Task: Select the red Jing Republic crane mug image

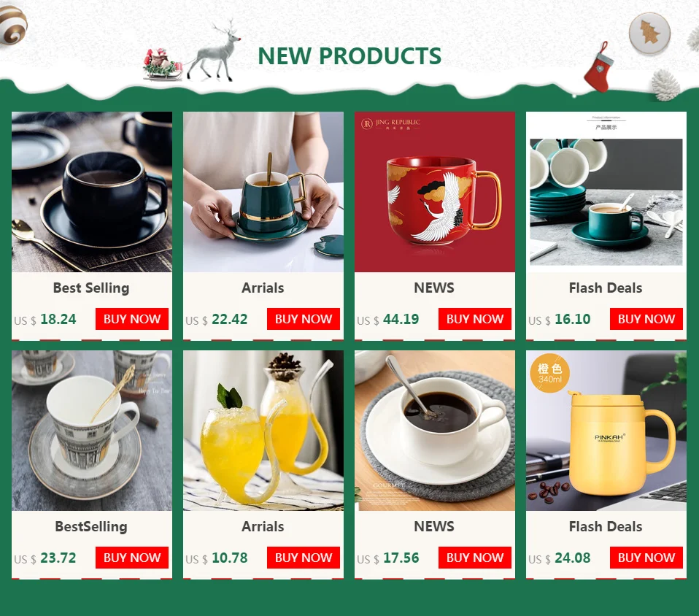Action: tap(435, 192)
